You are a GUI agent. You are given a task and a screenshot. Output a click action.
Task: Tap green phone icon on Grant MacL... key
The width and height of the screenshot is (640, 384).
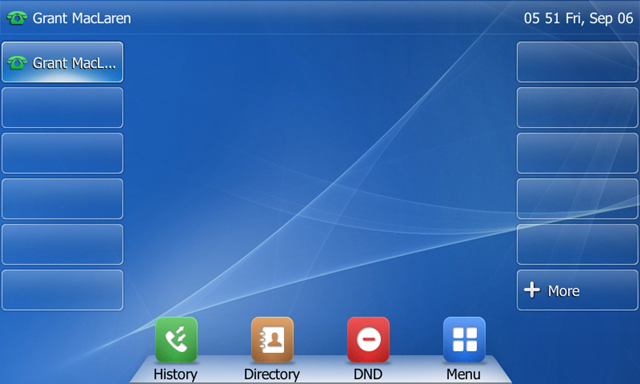pyautogui.click(x=17, y=62)
